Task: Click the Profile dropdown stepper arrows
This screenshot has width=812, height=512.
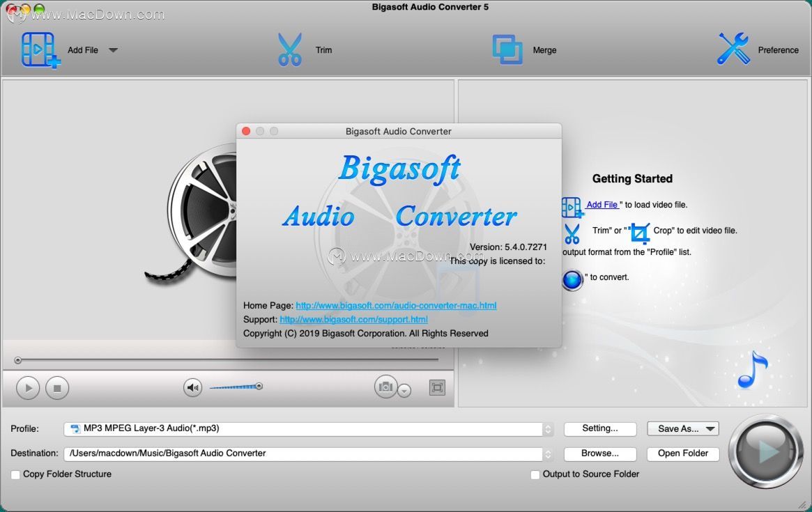Action: [548, 428]
